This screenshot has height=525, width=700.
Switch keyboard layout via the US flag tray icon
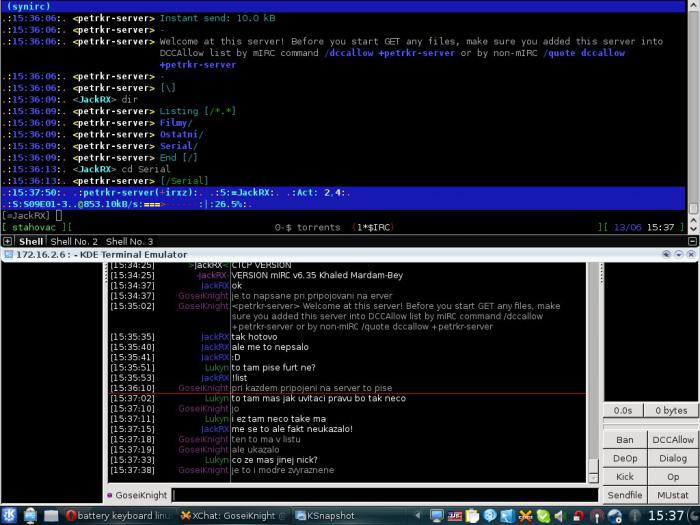pyautogui.click(x=455, y=516)
